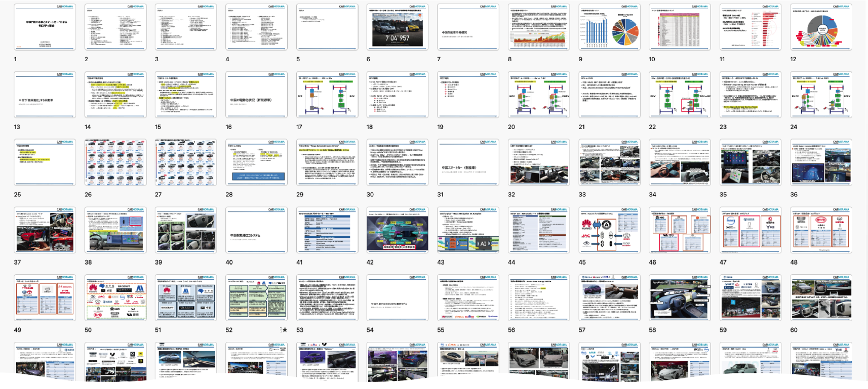Select slide 28 with blue box
The width and height of the screenshot is (868, 389).
click(x=257, y=162)
